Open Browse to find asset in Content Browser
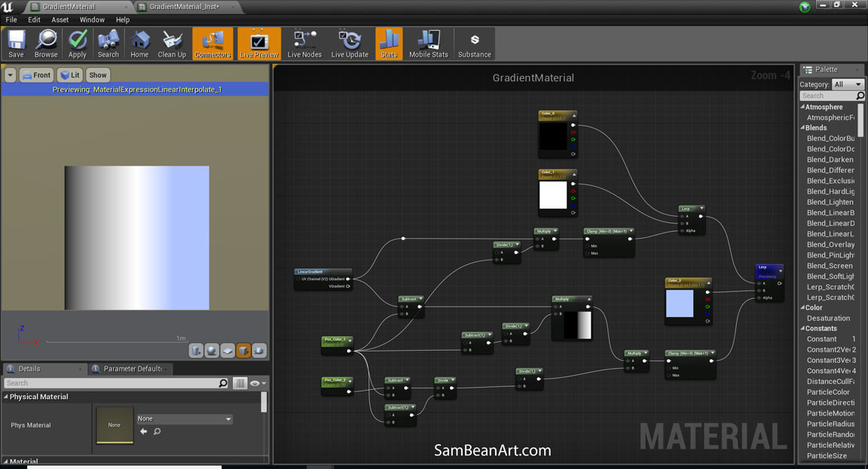The height and width of the screenshot is (469, 868). click(46, 44)
